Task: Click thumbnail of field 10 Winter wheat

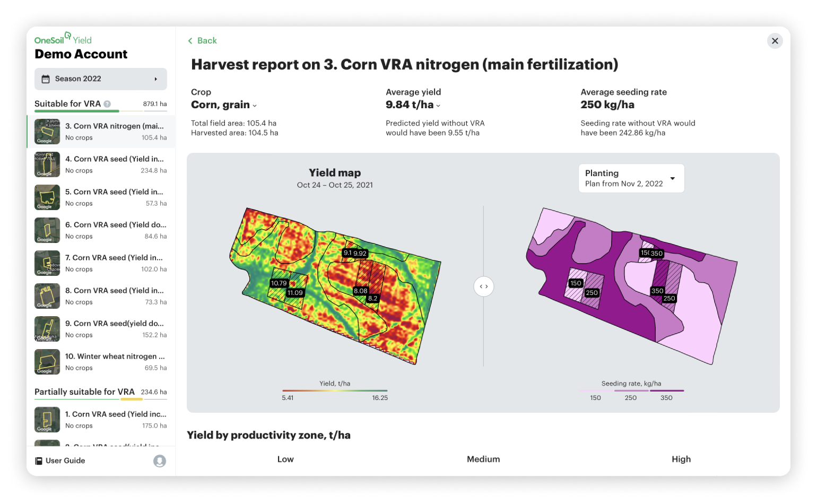Action: [47, 362]
